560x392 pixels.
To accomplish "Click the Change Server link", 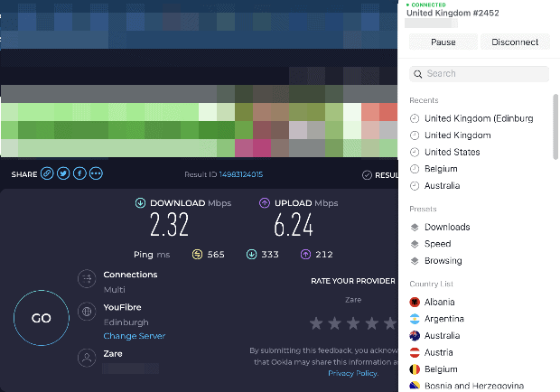I will pos(135,336).
